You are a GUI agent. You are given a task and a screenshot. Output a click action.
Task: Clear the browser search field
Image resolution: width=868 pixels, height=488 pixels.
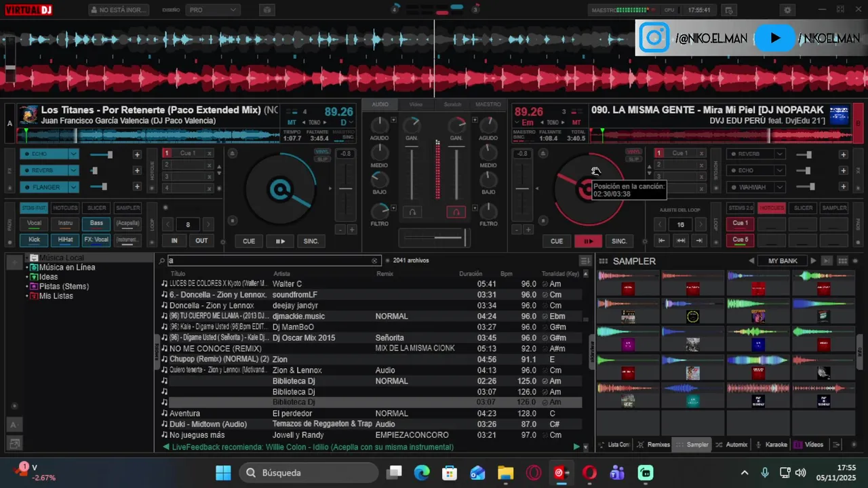click(374, 260)
